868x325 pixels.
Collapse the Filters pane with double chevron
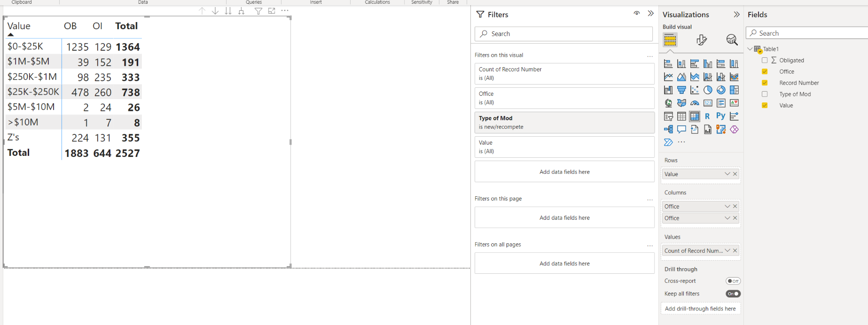(651, 14)
